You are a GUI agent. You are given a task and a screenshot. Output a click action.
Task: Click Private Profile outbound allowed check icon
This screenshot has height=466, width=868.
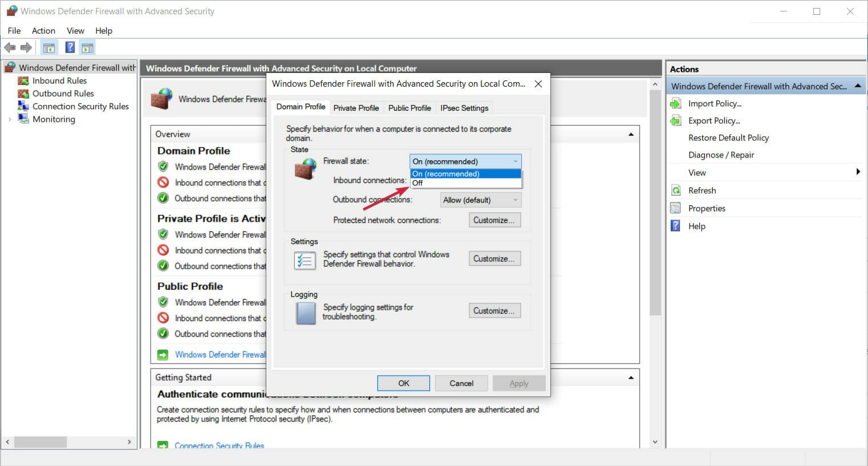click(163, 265)
